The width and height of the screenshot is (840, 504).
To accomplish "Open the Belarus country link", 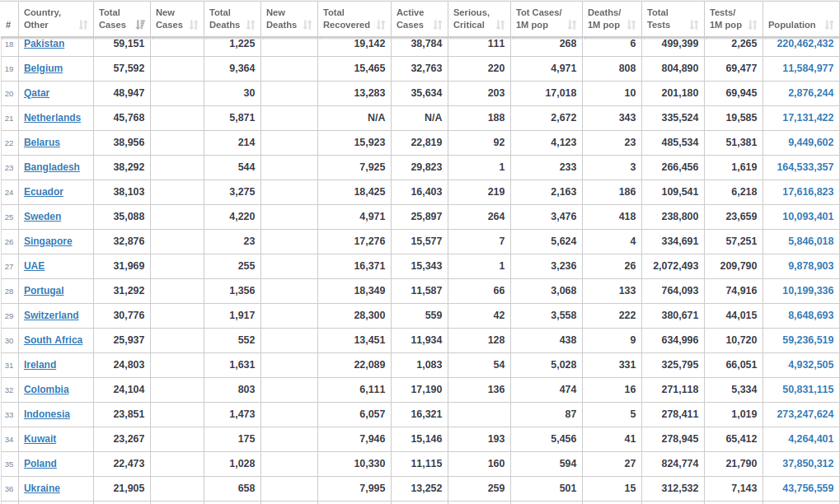I will pos(42,142).
